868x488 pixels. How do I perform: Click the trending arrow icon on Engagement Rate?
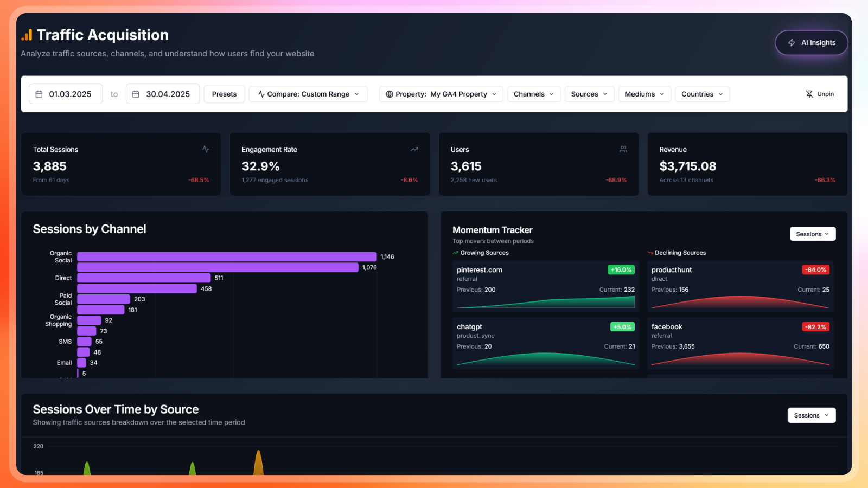414,149
